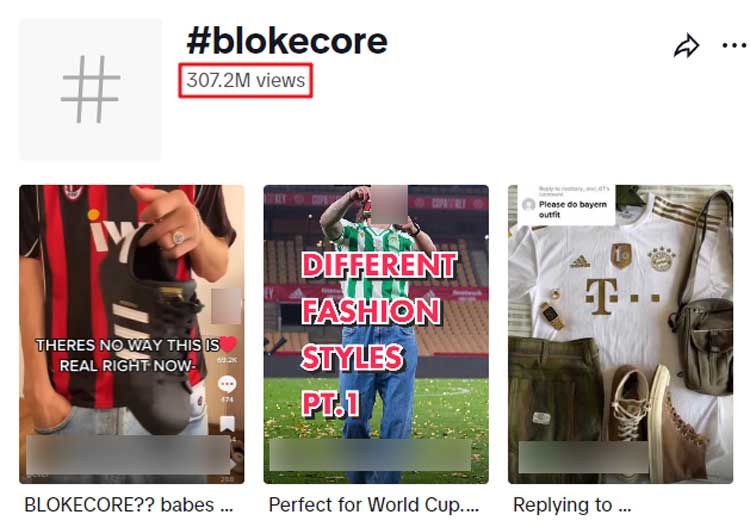
Task: Click the blurred username bar on second video
Action: click(370, 455)
